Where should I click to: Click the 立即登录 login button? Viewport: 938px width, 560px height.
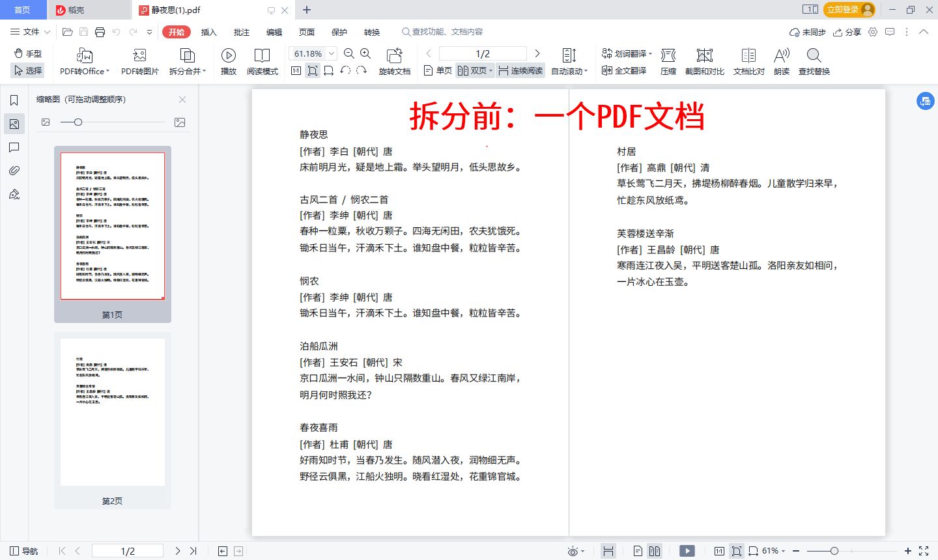point(849,10)
